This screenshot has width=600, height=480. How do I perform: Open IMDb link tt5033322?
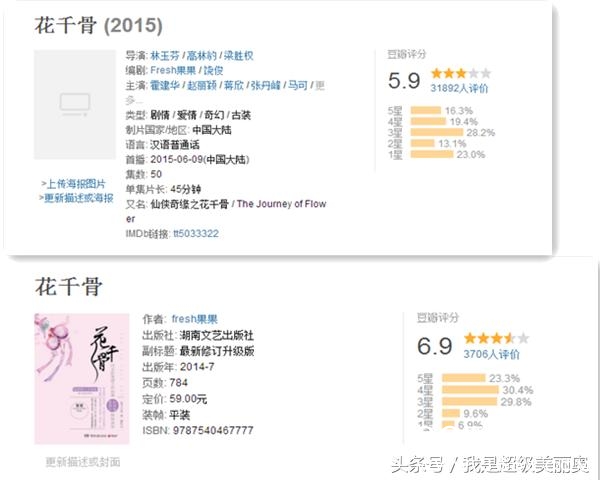196,233
